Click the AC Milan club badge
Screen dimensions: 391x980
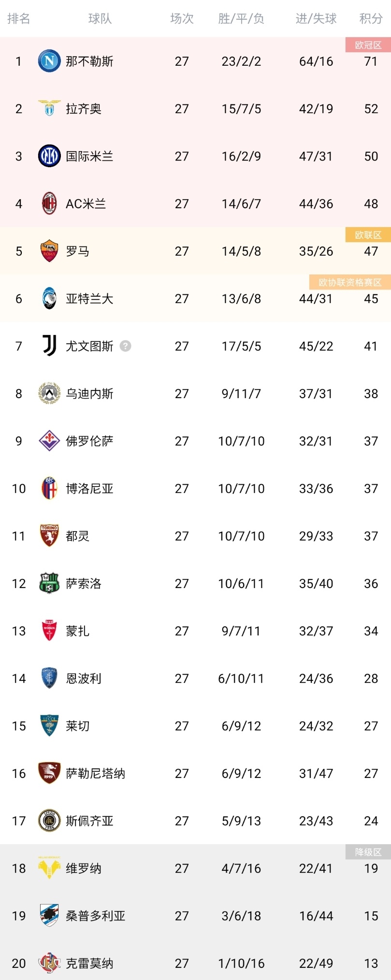[49, 203]
